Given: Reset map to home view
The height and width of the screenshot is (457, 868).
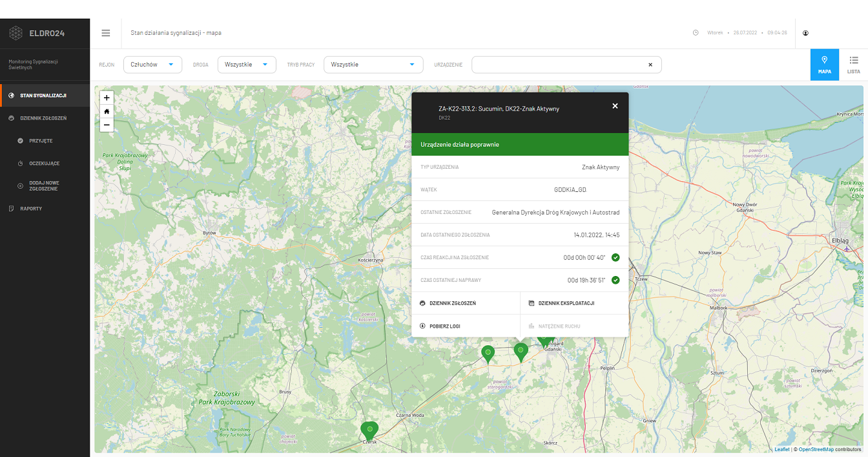Looking at the screenshot, I should pyautogui.click(x=107, y=111).
